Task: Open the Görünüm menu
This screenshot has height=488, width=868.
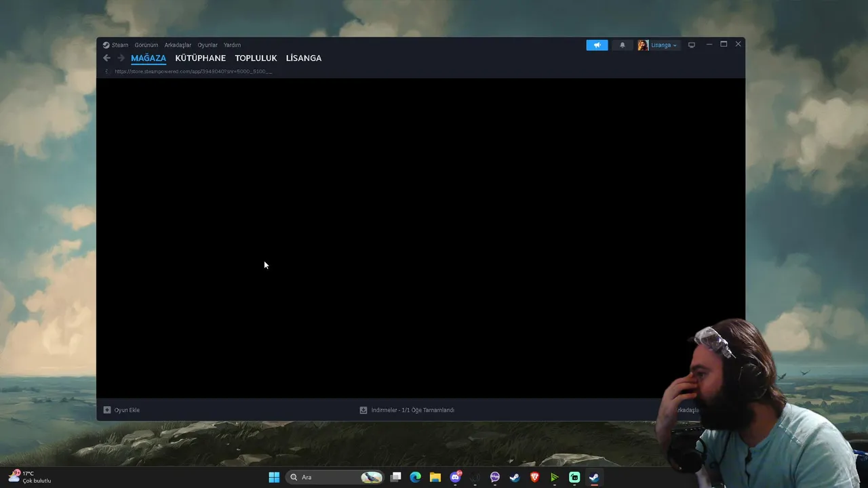Action: pyautogui.click(x=146, y=45)
